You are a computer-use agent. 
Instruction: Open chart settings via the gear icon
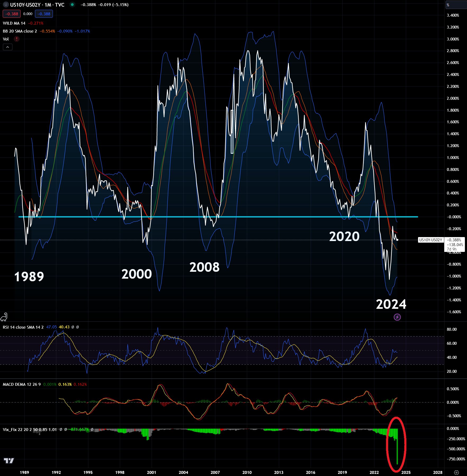(456, 472)
